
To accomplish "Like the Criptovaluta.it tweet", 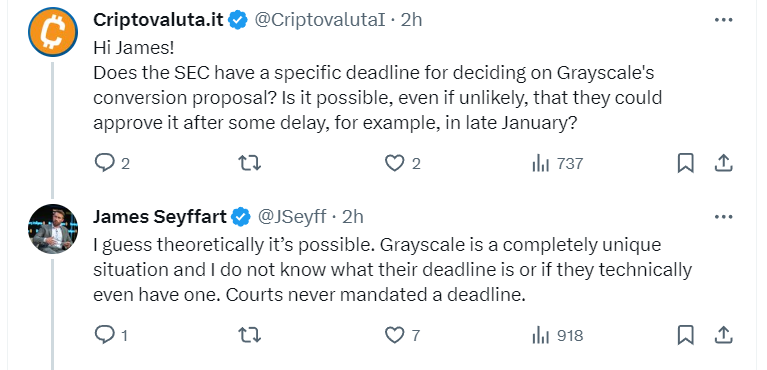I will tap(402, 163).
